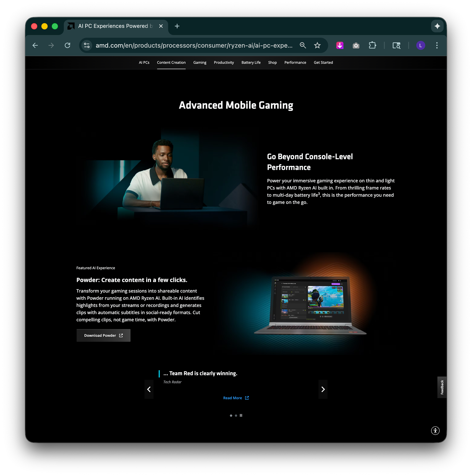
Task: Pause the quote carousel autoplay
Action: pos(241,415)
